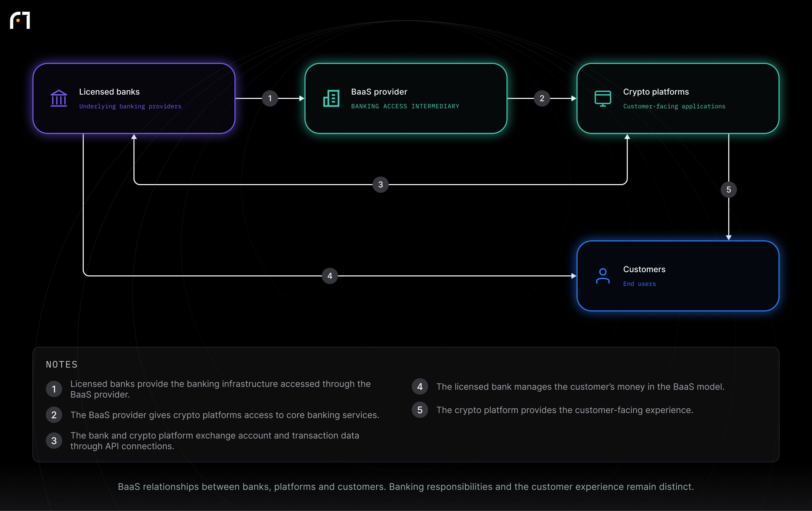Viewport: 812px width, 511px height.
Task: Click note "The licensed bank manages the customer's money"
Action: 580,387
